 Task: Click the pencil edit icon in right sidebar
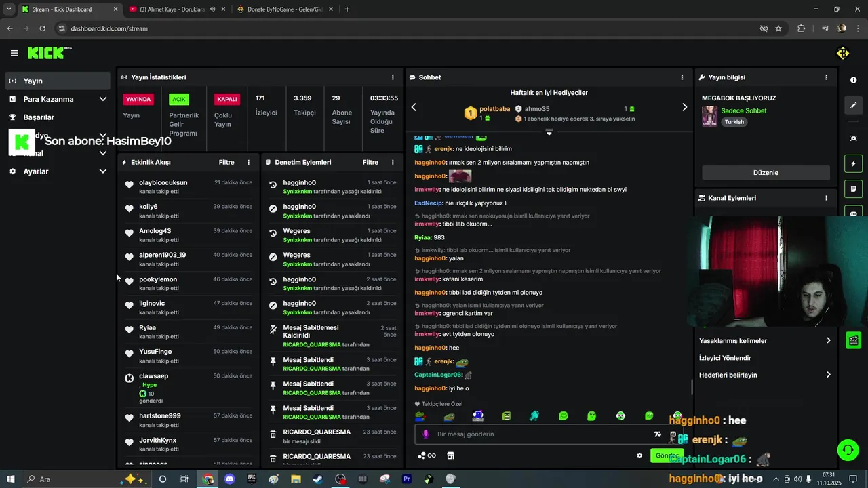coord(853,106)
